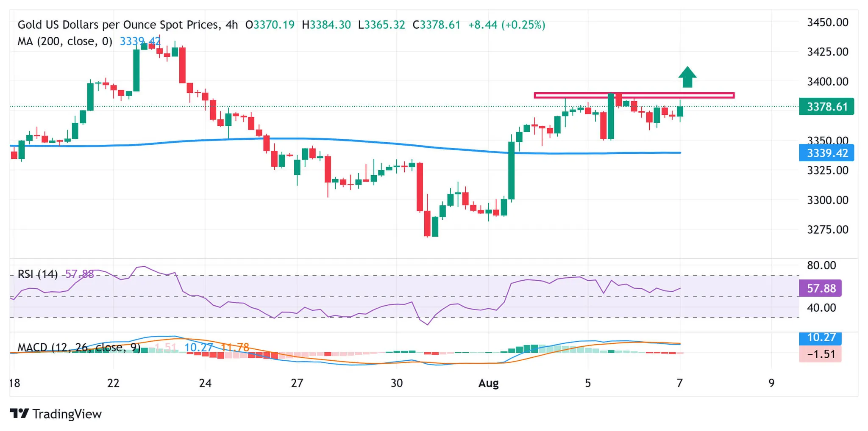Image resolution: width=868 pixels, height=431 pixels.
Task: Click the green 3378.61 current price tag
Action: click(x=826, y=107)
